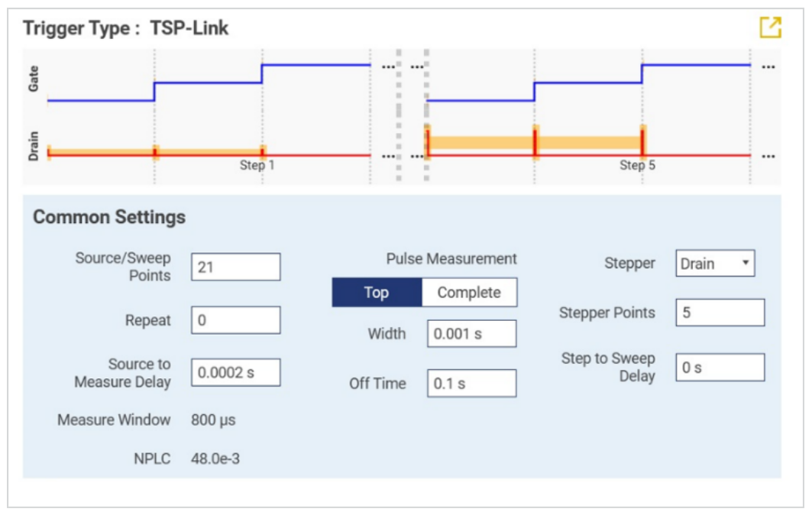The height and width of the screenshot is (512, 812).
Task: Click the Off Time input field
Action: tap(471, 384)
